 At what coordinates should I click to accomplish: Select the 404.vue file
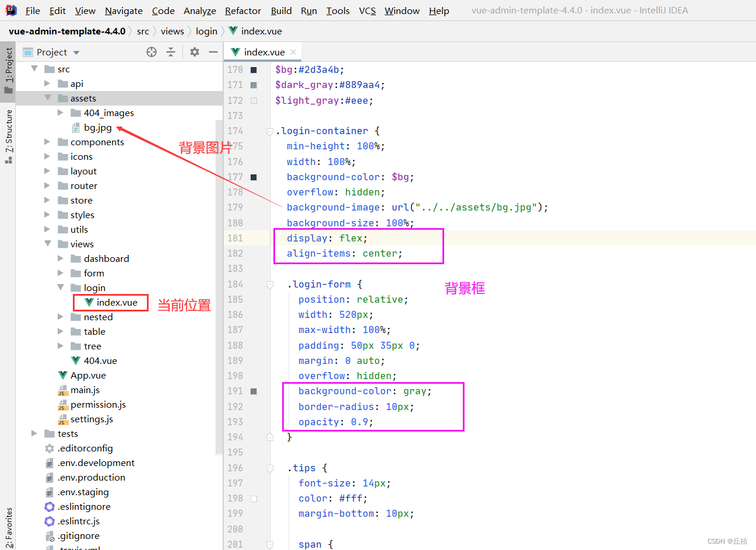pyautogui.click(x=94, y=360)
